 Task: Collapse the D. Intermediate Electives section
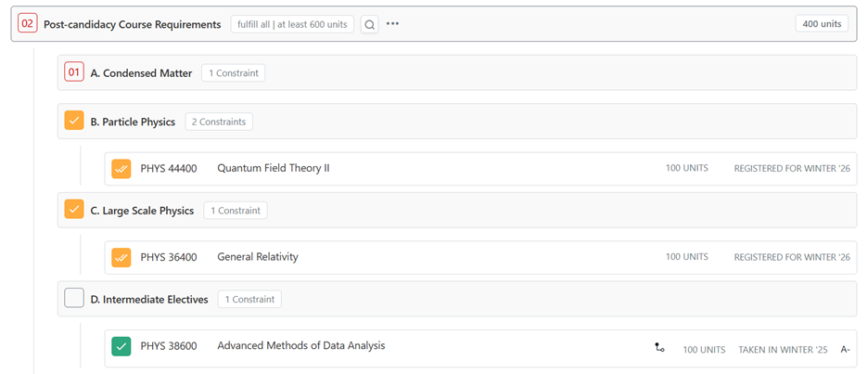click(148, 300)
